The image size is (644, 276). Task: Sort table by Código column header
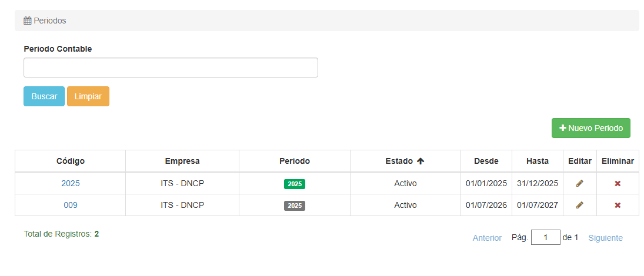pyautogui.click(x=71, y=161)
